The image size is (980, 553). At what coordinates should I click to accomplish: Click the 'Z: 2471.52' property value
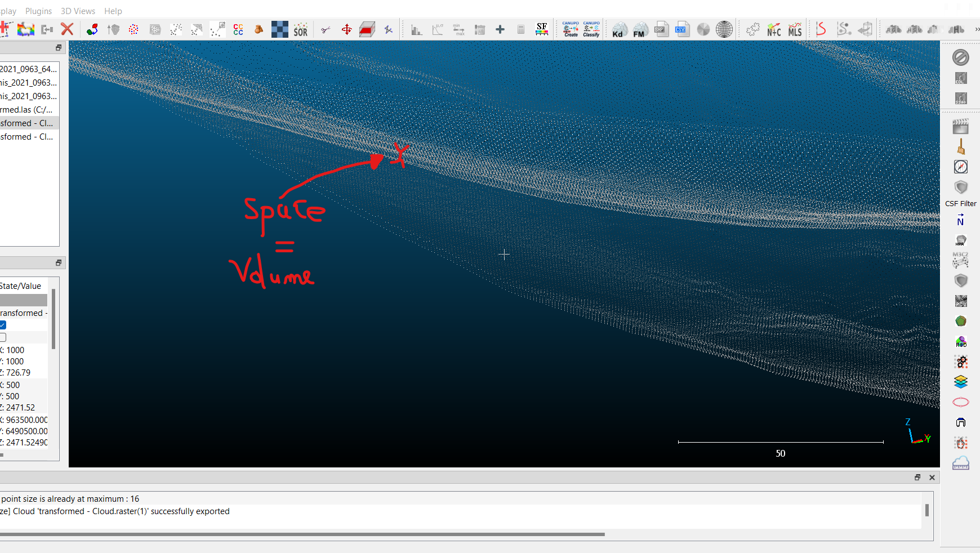point(18,408)
